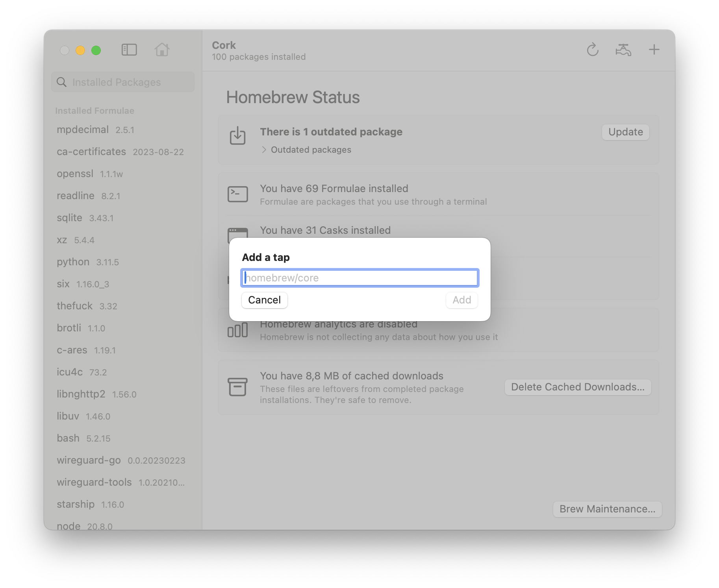Click the terminal Formulae icon
The width and height of the screenshot is (719, 588).
[x=238, y=194]
